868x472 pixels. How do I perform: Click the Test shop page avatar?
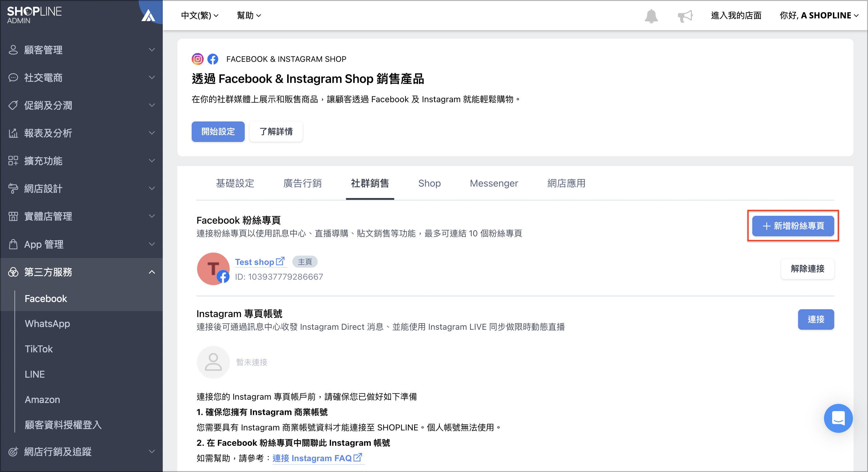213,269
